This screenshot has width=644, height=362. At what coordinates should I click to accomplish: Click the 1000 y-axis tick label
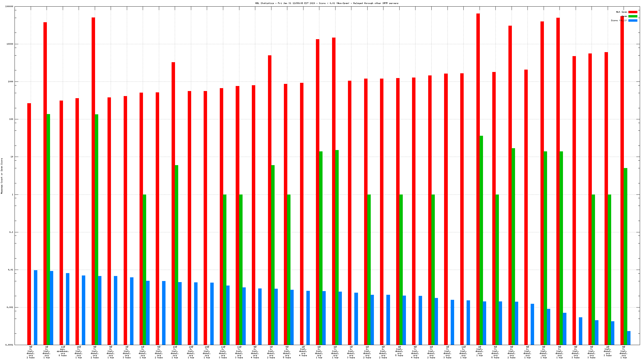[10, 82]
